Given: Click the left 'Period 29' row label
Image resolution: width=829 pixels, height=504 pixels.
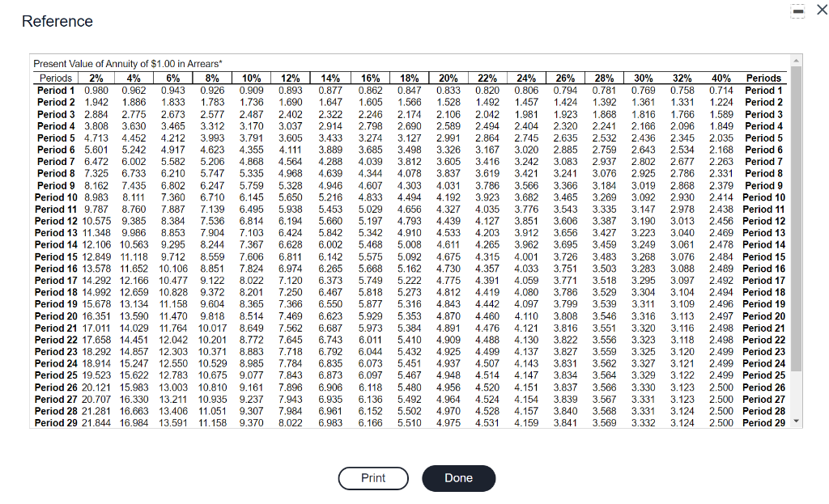Looking at the screenshot, I should pos(56,423).
